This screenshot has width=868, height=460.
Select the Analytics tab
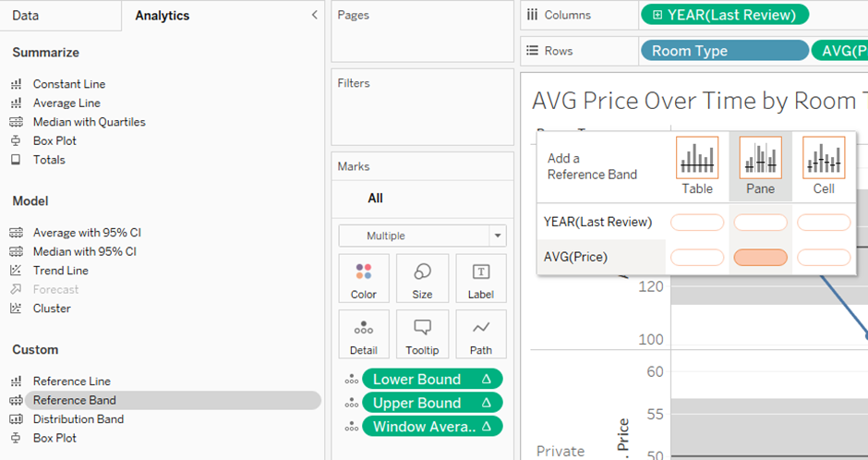pyautogui.click(x=162, y=16)
